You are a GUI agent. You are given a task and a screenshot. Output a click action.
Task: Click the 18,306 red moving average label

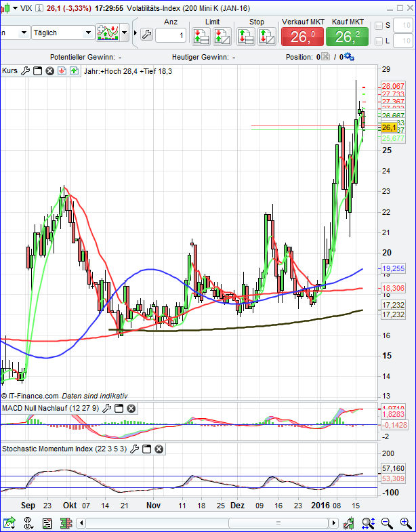(393, 288)
